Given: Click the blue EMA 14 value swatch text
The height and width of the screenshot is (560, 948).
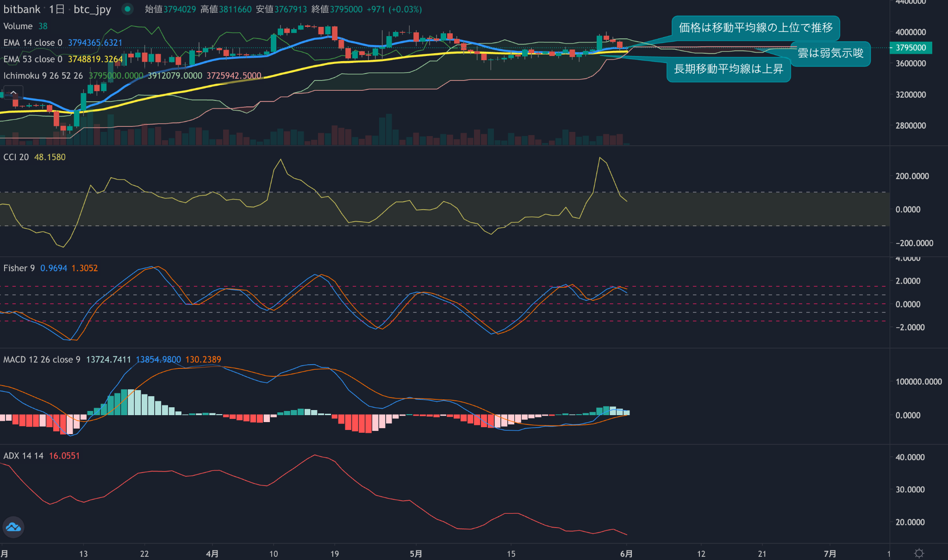Looking at the screenshot, I should pyautogui.click(x=95, y=43).
